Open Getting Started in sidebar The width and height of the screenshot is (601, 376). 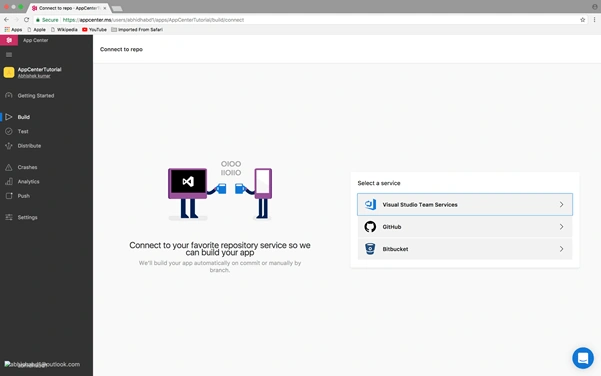[36, 96]
